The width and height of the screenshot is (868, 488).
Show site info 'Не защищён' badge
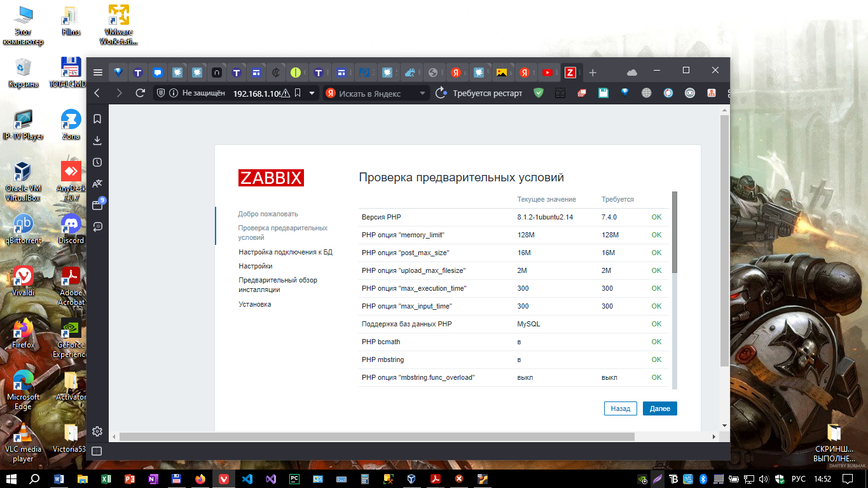[198, 93]
